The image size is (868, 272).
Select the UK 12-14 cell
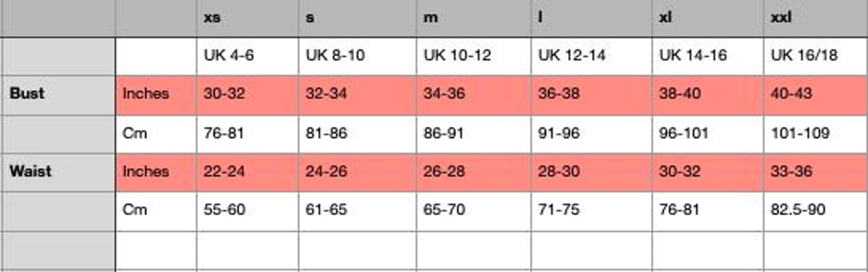591,56
